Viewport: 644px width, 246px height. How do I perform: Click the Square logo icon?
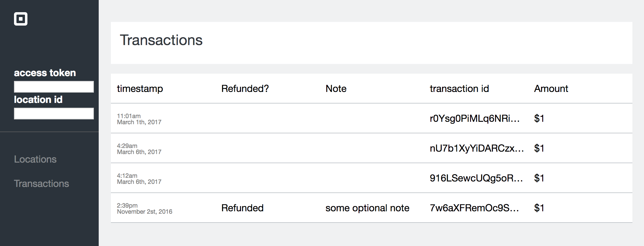tap(21, 19)
